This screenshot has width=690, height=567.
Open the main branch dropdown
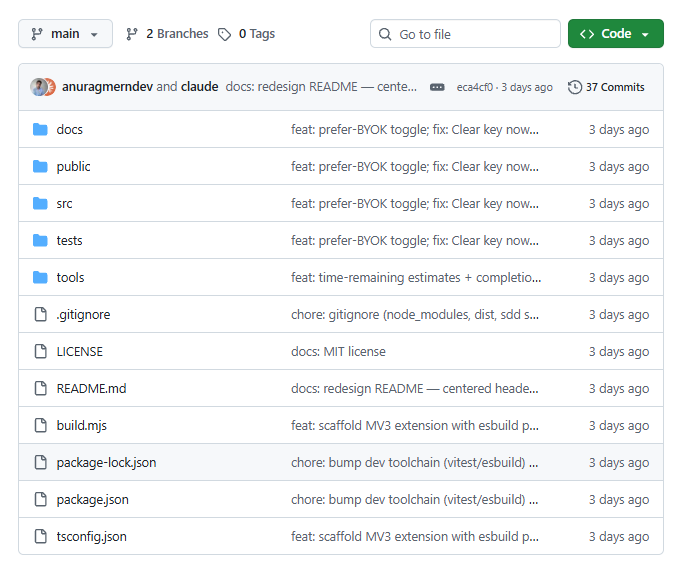(65, 33)
